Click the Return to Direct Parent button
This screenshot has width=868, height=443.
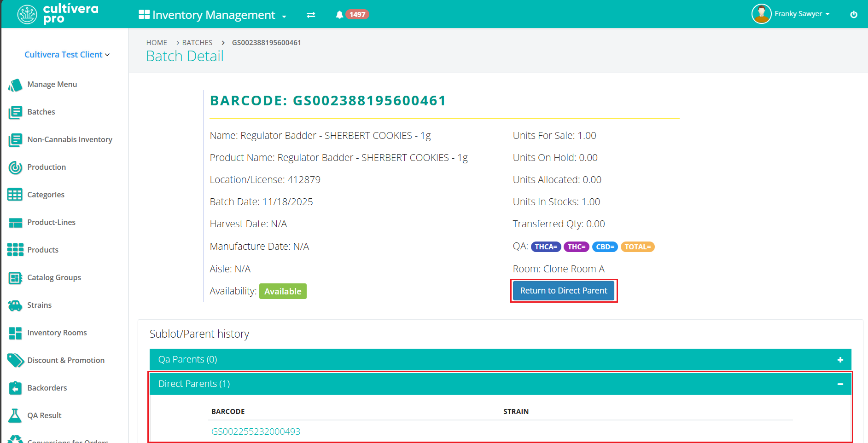[564, 291]
